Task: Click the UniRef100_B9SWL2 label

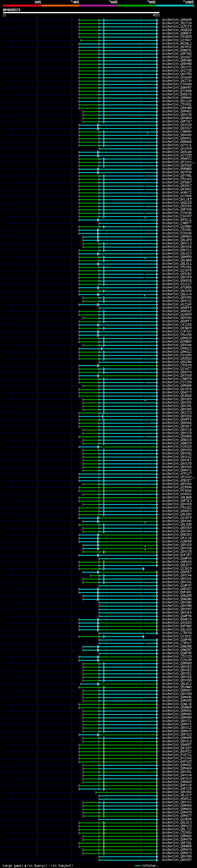Action: click(x=177, y=43)
